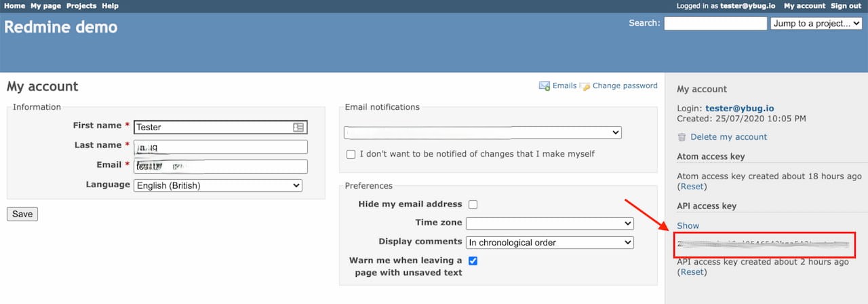The height and width of the screenshot is (304, 868).
Task: Click the Redmine demo header title
Action: 60,27
